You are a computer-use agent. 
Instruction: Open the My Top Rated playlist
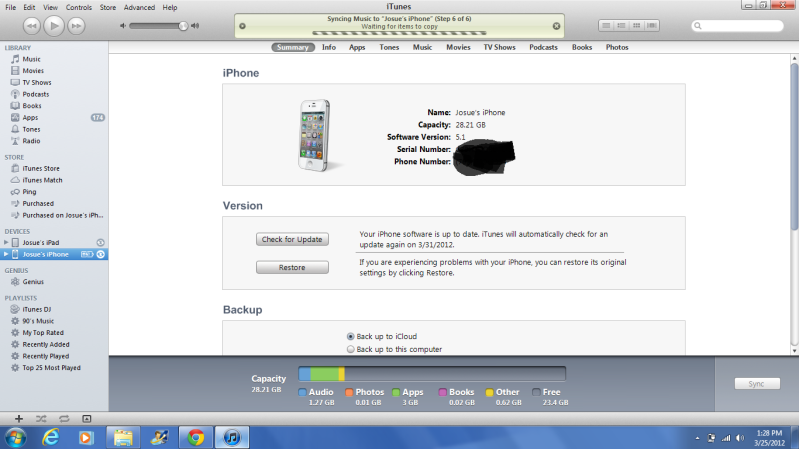point(43,333)
